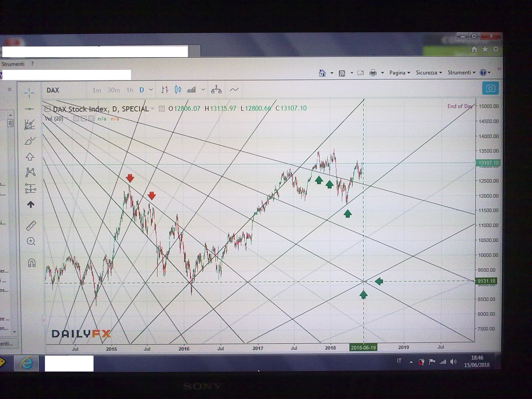This screenshot has width=532, height=399.
Task: Set chart interval to 1m
Action: click(97, 90)
